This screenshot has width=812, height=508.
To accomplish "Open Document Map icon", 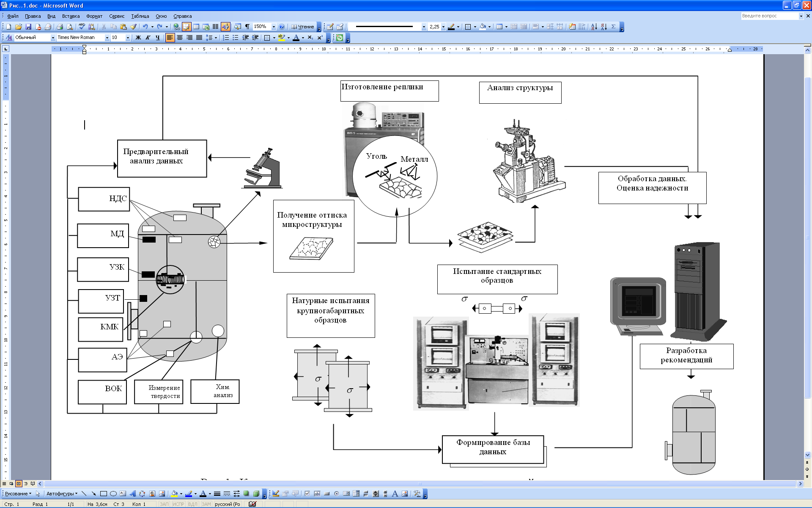I will (x=238, y=27).
